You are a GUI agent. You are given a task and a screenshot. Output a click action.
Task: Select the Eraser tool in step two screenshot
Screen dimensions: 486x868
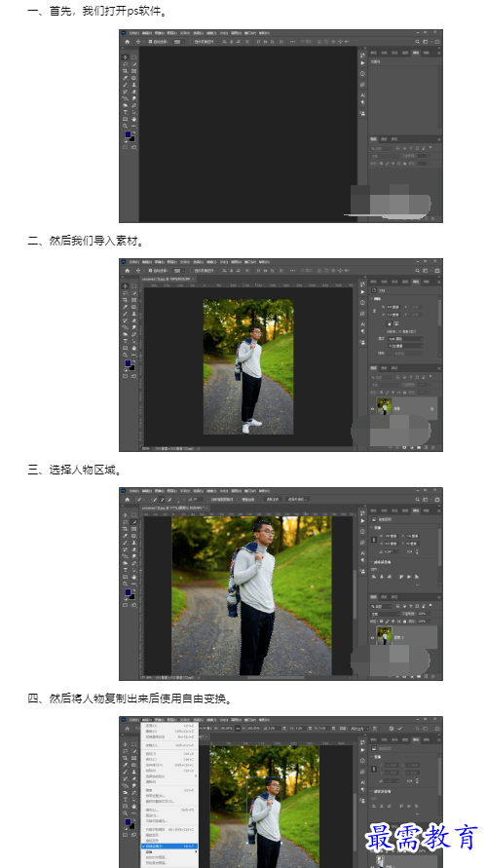tap(134, 321)
